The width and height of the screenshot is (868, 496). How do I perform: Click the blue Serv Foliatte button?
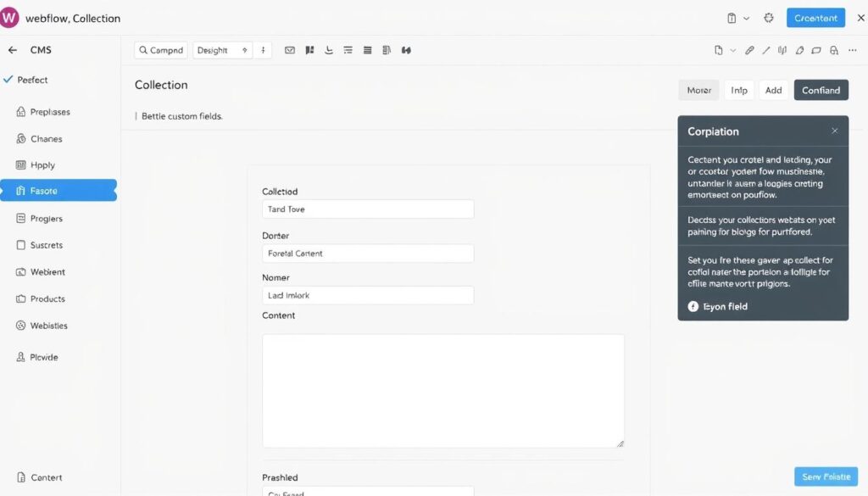[x=826, y=476]
